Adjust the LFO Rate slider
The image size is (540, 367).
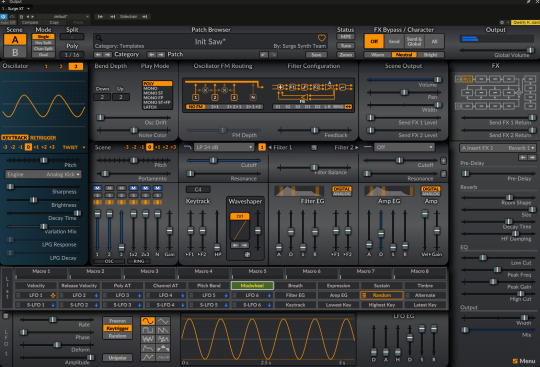pos(56,320)
